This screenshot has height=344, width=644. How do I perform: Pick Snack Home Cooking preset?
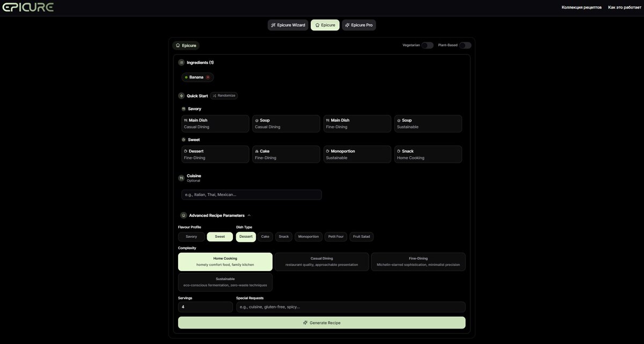point(428,155)
